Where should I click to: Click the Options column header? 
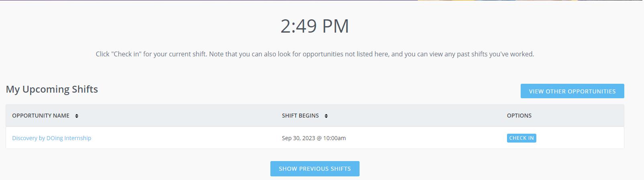[519, 116]
